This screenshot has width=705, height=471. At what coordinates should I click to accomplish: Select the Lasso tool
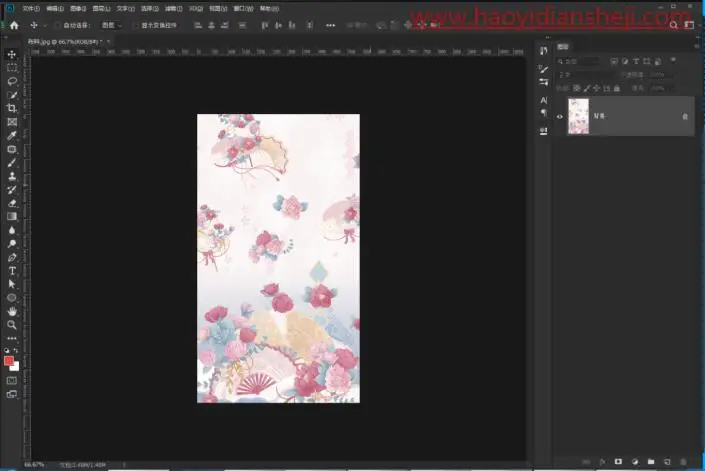click(12, 81)
